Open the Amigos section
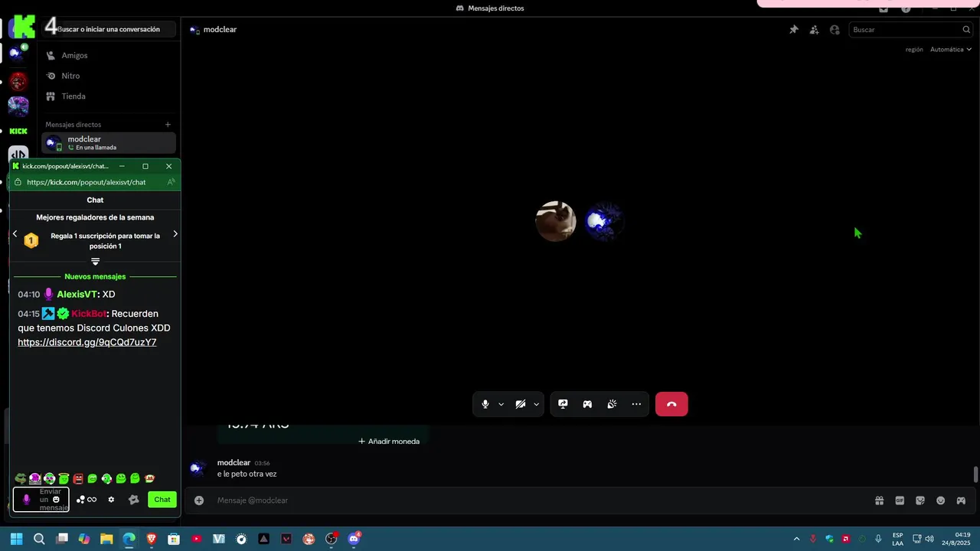This screenshot has width=980, height=551. pos(109,55)
